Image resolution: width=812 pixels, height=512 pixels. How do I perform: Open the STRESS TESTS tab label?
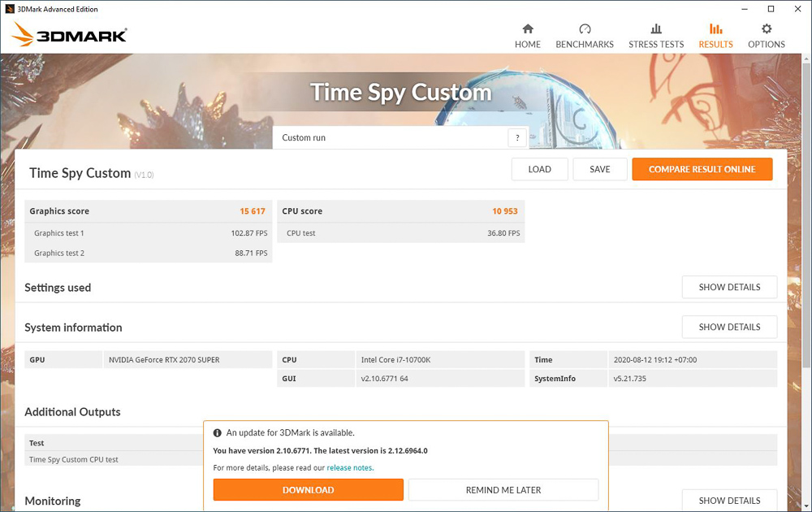[656, 45]
